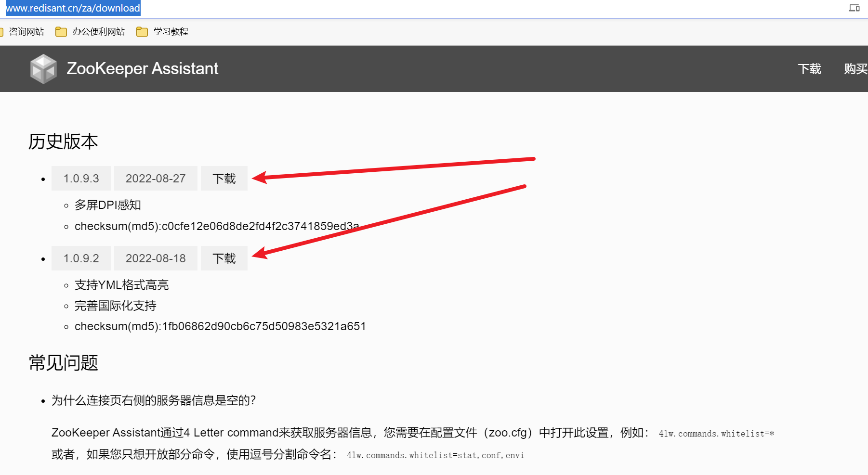Screen dimensions: 868x475
Task: Open the 办公便利网站 bookmark folder
Action: 90,32
